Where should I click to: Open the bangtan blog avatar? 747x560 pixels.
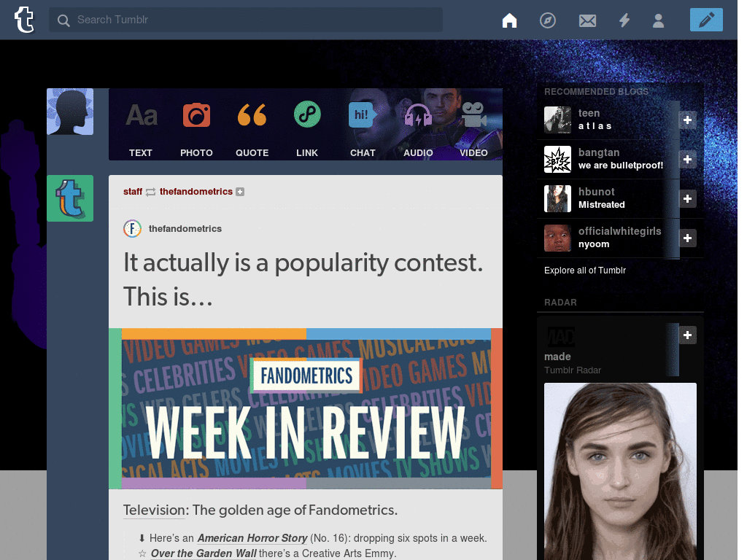[x=557, y=159]
